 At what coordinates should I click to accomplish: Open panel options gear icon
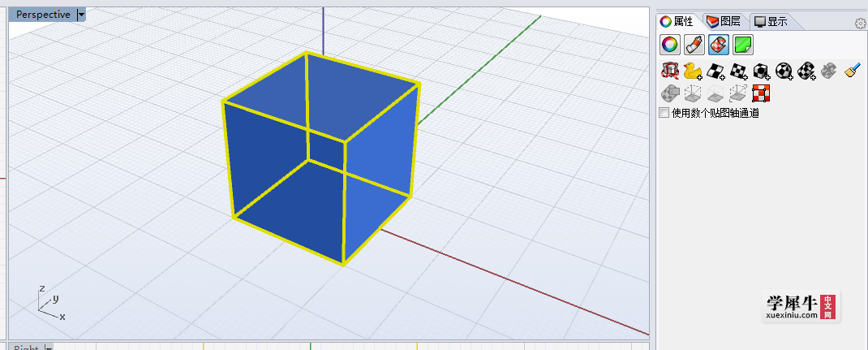[x=860, y=24]
